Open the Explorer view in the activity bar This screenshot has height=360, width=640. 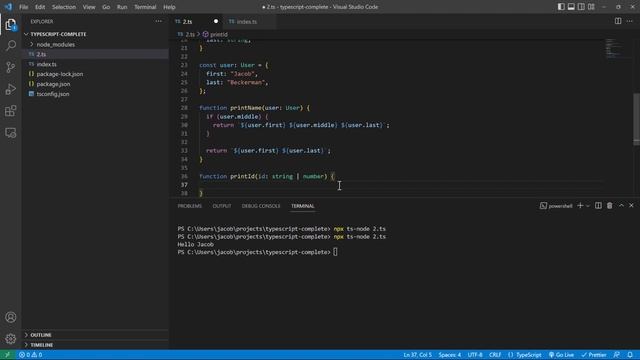coord(11,25)
